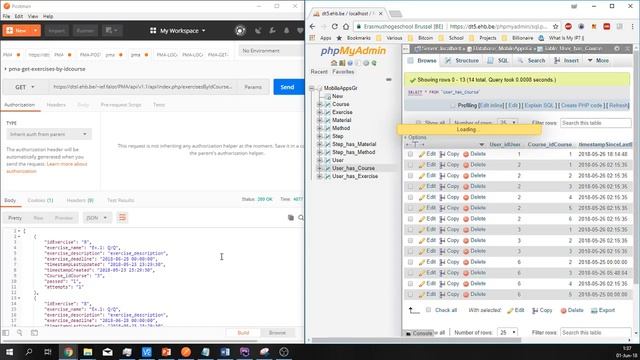Screen dimensions: 640x360
Task: Go back in Chrome
Action: 313,27
